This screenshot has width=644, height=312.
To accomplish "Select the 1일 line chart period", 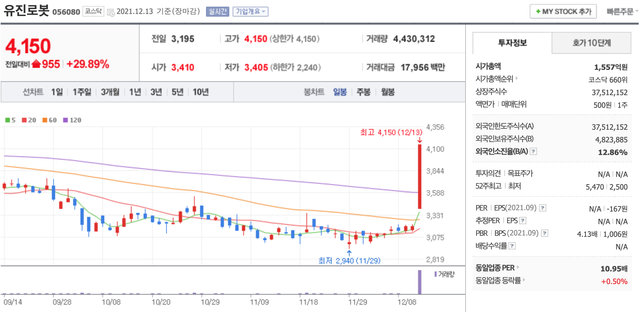I will 57,92.
